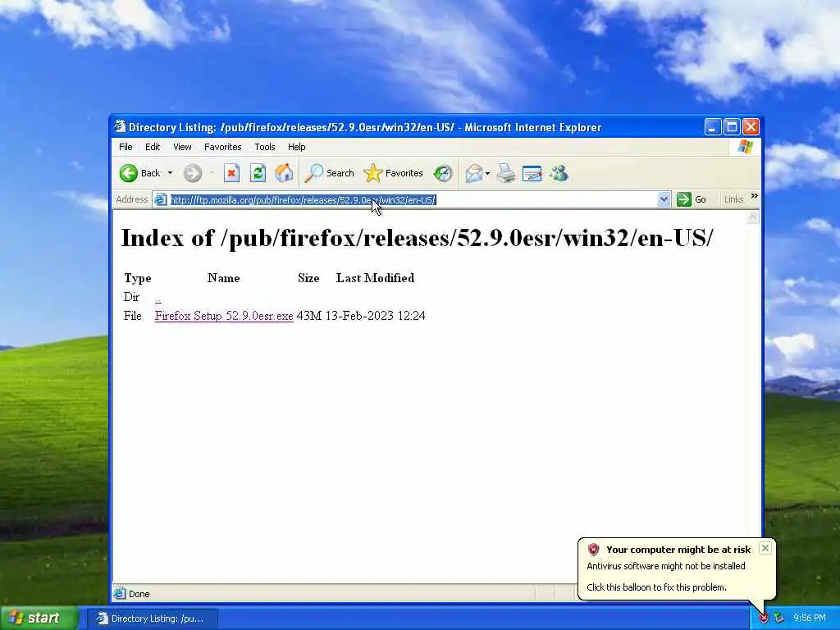Image resolution: width=840 pixels, height=630 pixels.
Task: Click the 'Done' status bar text
Action: coord(139,594)
